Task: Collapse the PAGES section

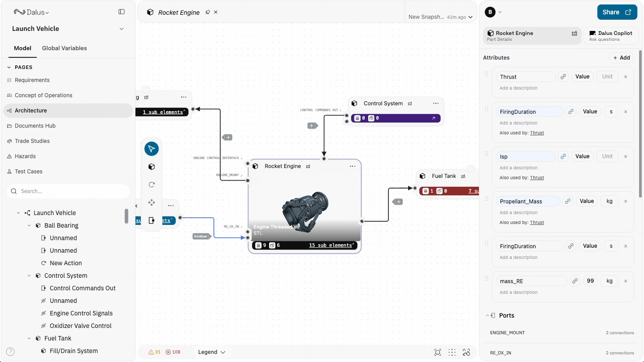Action: (9, 67)
